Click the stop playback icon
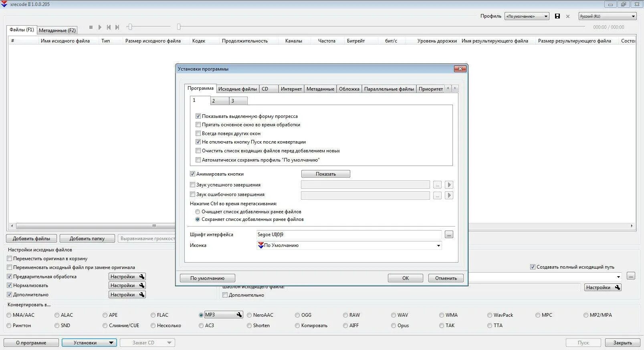The image size is (644, 350). click(x=91, y=27)
